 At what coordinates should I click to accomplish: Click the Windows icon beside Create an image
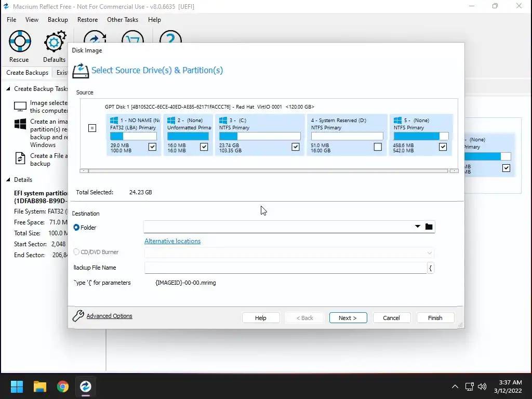(20, 124)
